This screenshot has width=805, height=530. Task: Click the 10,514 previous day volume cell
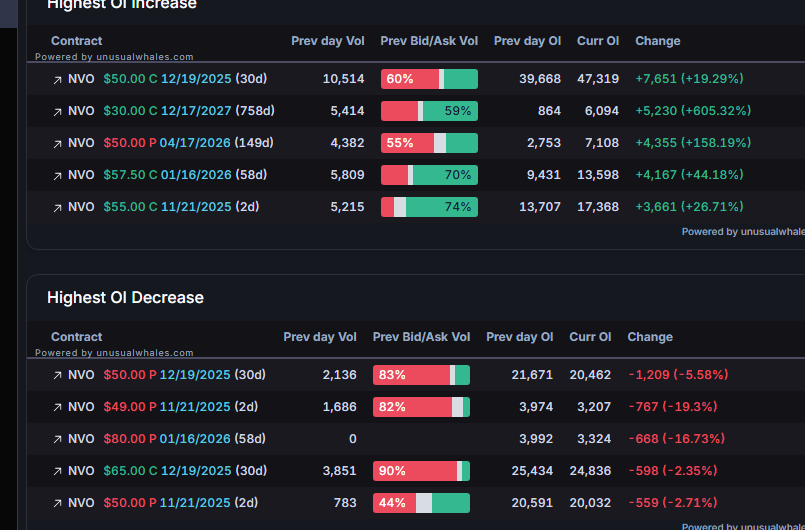pos(343,79)
